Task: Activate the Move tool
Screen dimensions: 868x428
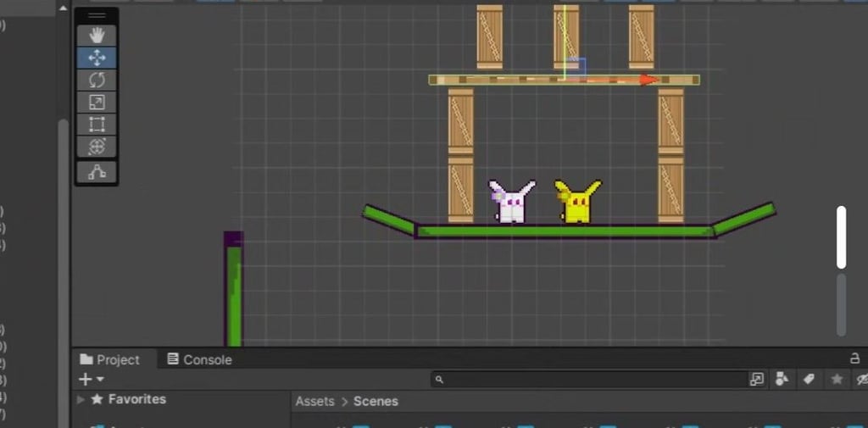Action: pyautogui.click(x=97, y=58)
